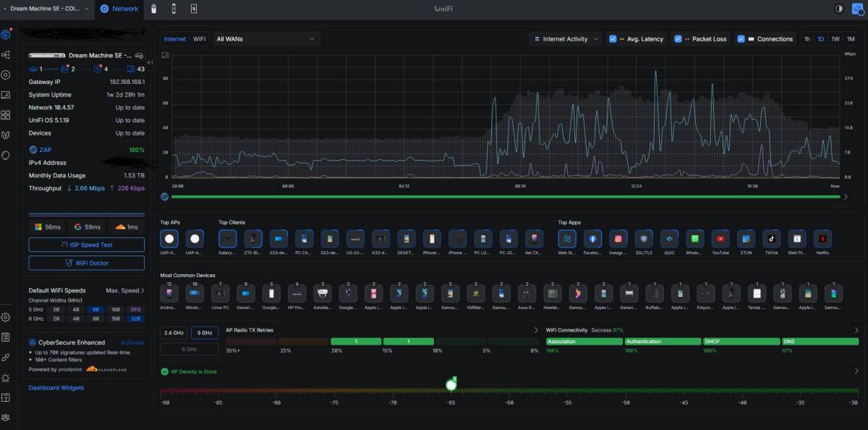Select the Linux PC device icon
The width and height of the screenshot is (868, 430).
tap(220, 293)
